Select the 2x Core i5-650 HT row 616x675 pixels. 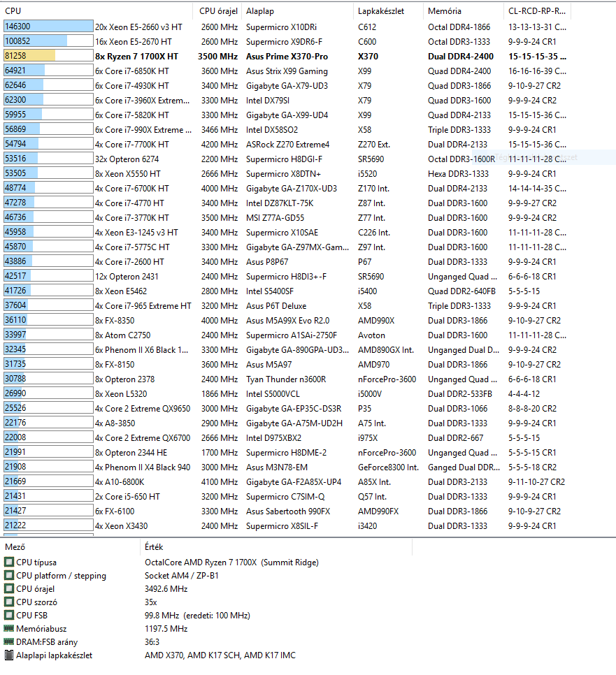tap(287, 496)
